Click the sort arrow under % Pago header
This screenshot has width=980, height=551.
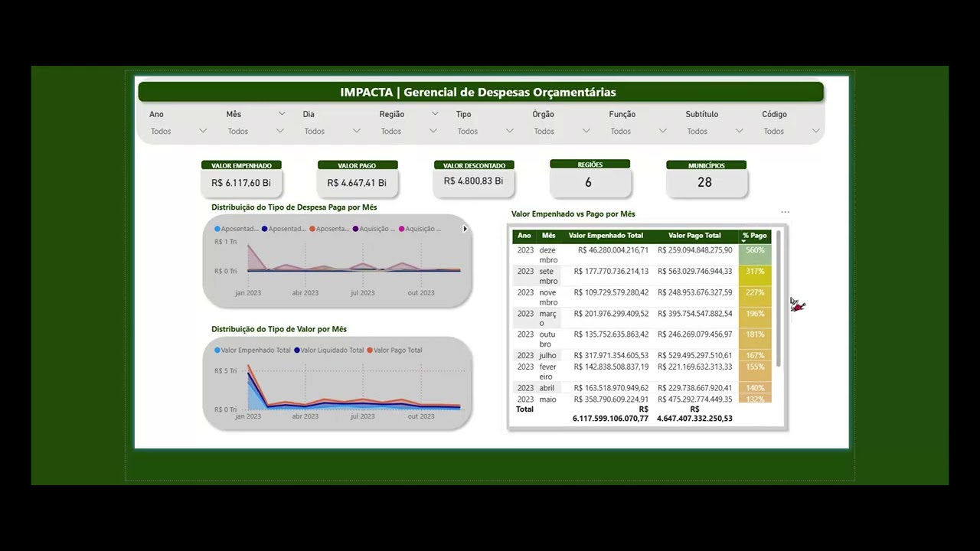pos(743,241)
